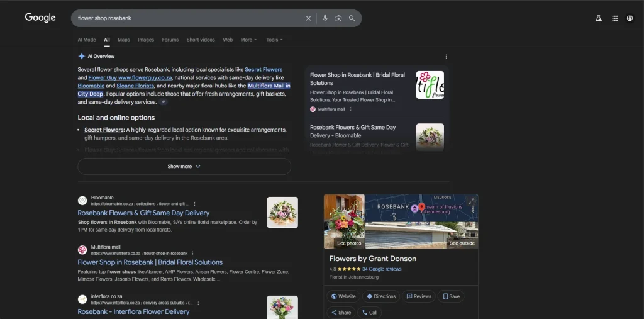Expand the More search filters dropdown
644x319 pixels.
point(248,40)
